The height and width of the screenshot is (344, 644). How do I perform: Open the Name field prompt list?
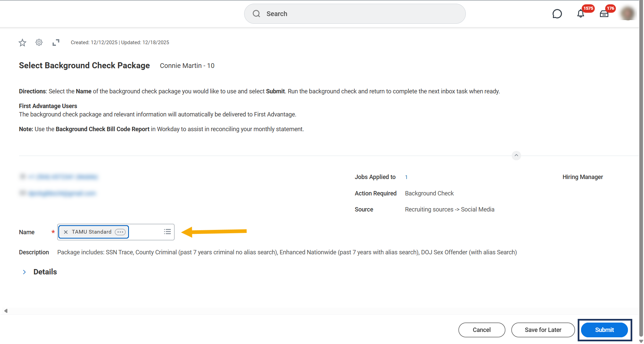click(167, 232)
